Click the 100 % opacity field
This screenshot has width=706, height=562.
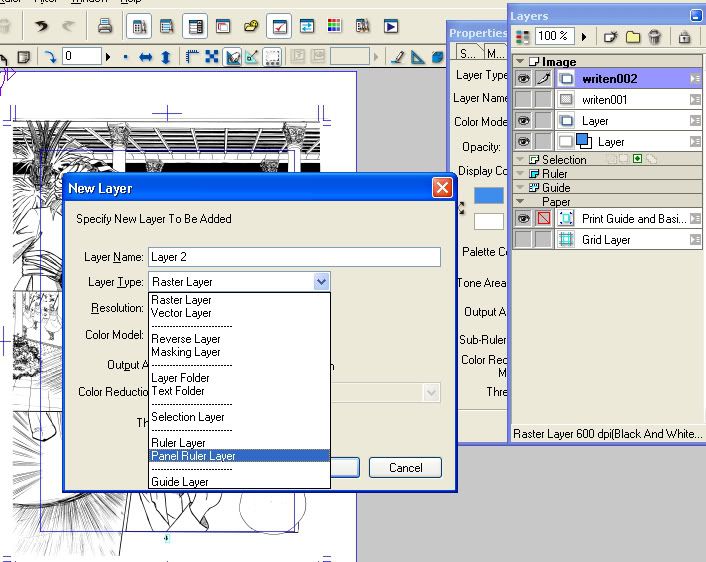click(x=554, y=36)
